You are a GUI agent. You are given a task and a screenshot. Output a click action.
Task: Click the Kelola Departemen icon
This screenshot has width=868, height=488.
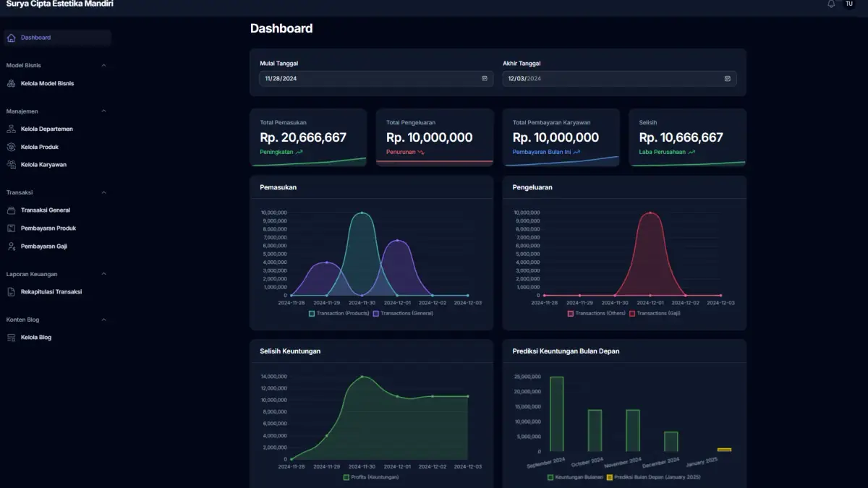click(11, 129)
